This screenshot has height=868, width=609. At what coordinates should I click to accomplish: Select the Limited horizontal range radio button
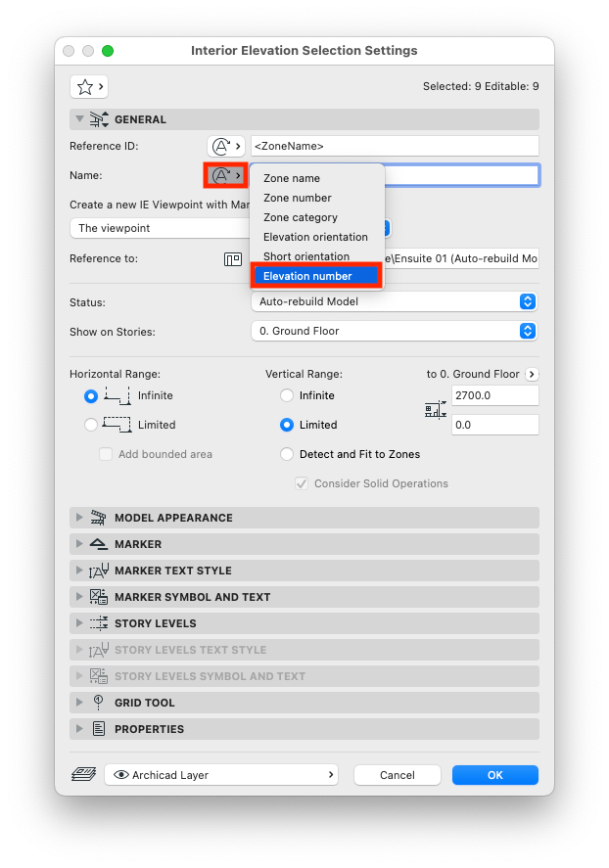(91, 425)
